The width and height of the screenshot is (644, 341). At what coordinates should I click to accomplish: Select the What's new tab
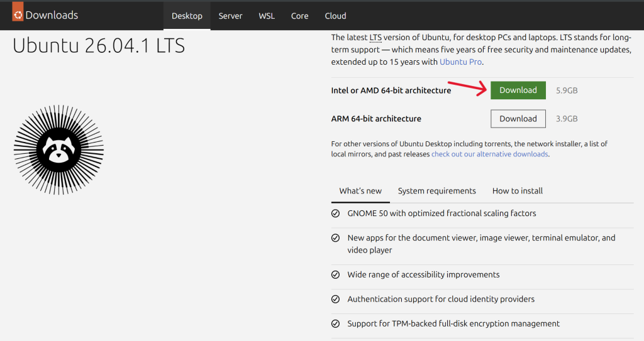pyautogui.click(x=360, y=191)
